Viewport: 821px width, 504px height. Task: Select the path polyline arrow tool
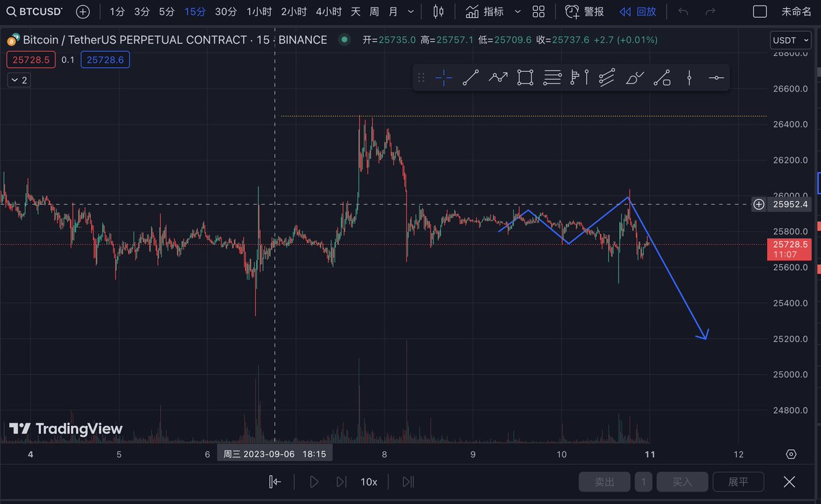pos(497,78)
